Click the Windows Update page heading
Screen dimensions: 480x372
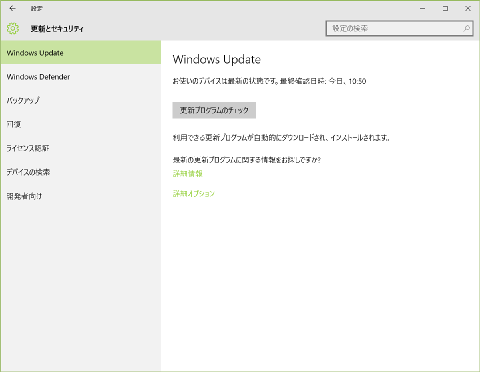217,60
